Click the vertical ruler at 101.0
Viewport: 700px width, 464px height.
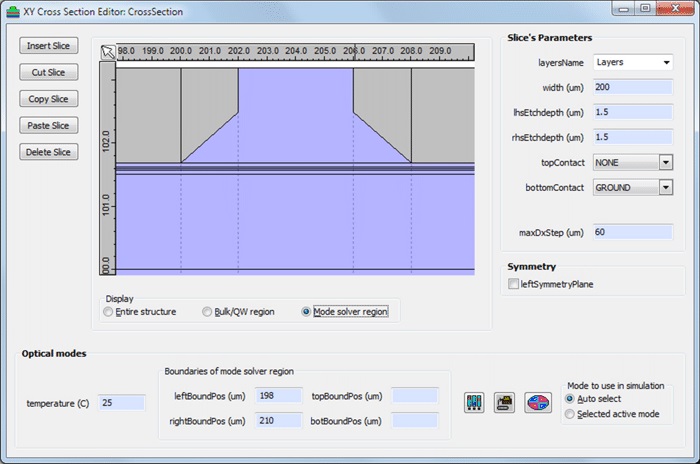(x=106, y=205)
